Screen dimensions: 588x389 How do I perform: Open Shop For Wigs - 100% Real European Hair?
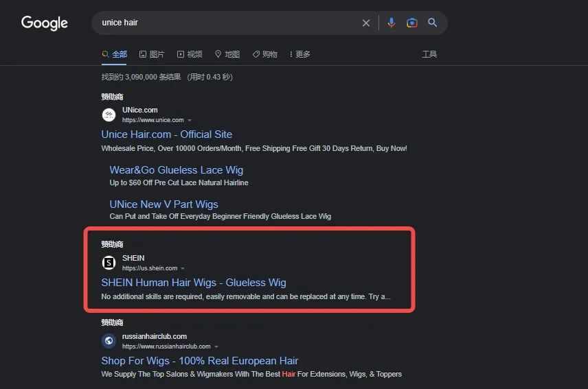[x=200, y=361]
